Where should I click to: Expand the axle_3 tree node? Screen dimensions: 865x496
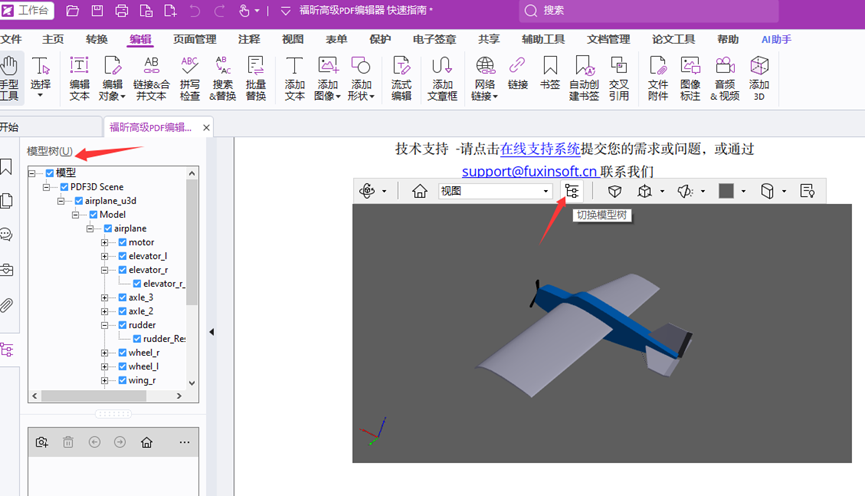(x=105, y=298)
